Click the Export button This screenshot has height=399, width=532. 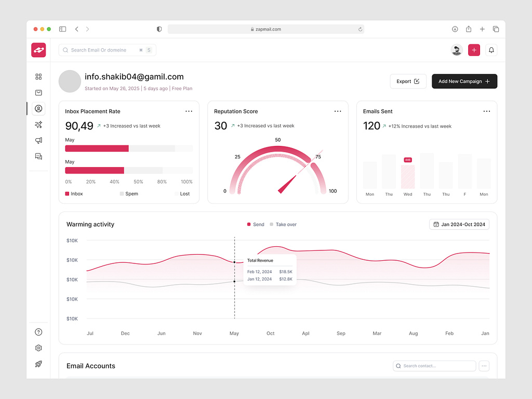tap(408, 81)
